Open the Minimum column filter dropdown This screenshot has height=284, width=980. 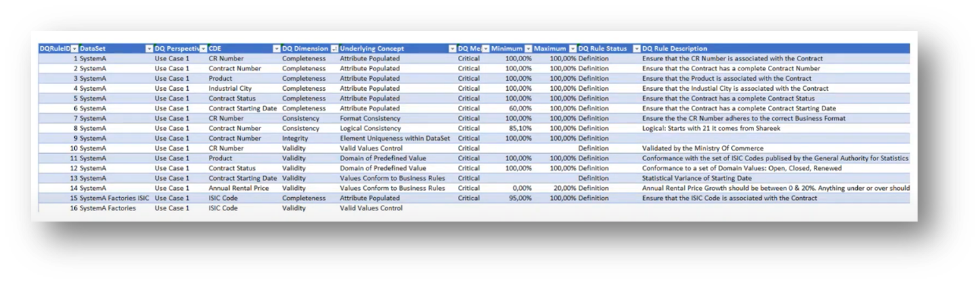528,49
